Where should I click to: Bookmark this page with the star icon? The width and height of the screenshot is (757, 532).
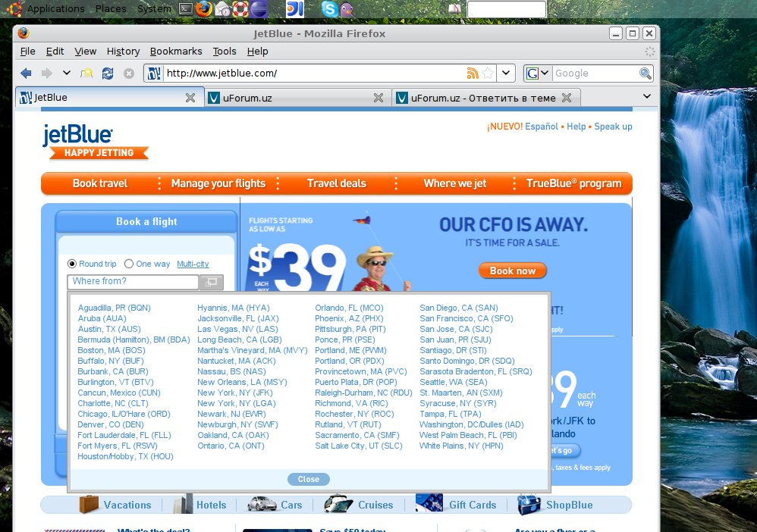click(x=488, y=74)
